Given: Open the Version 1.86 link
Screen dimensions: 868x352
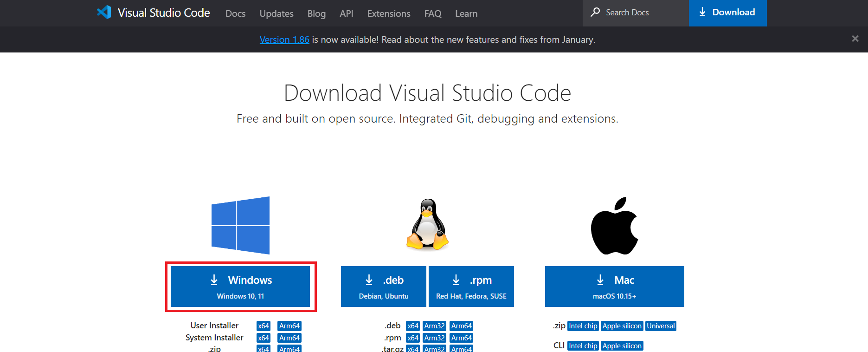Looking at the screenshot, I should [284, 39].
